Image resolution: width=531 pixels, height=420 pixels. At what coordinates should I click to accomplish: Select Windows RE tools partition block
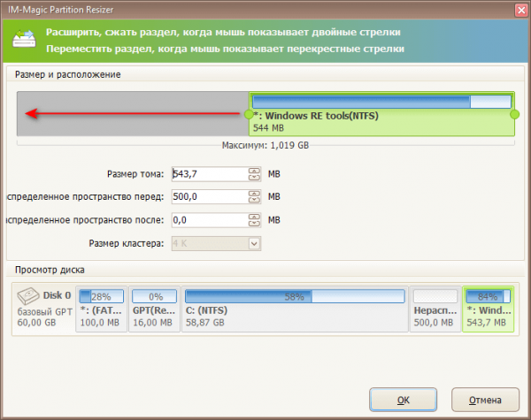381,114
